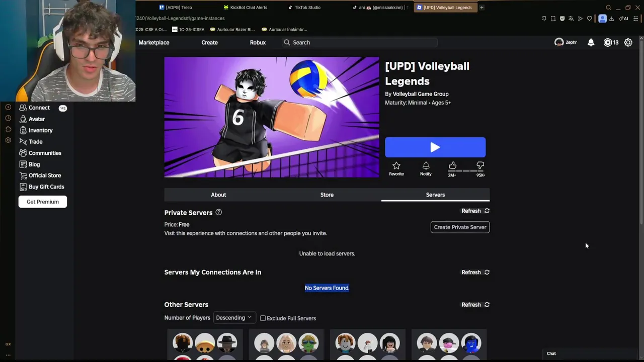This screenshot has width=644, height=362.
Task: Open the browser main menu icon
Action: click(x=636, y=19)
